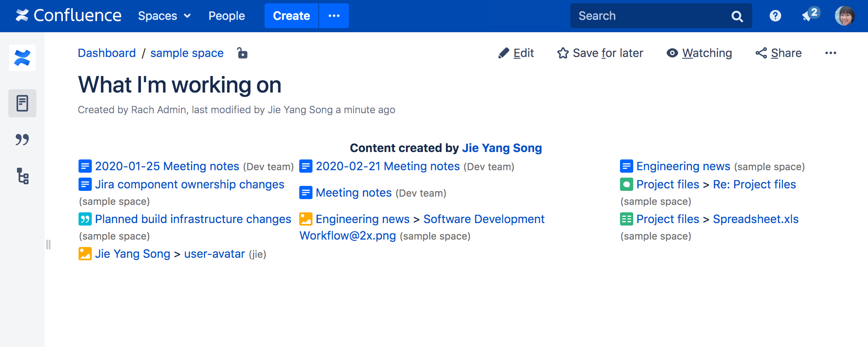Open the more options next to Create
Viewport: 868px width, 347px height.
tap(334, 16)
